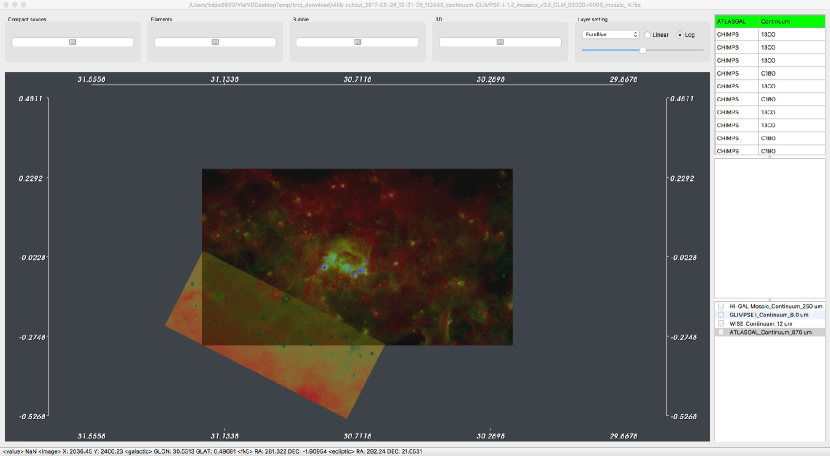Select the GLIMPSE I_Continuum_8.0 um layer name
The width and height of the screenshot is (830, 456).
(x=769, y=315)
